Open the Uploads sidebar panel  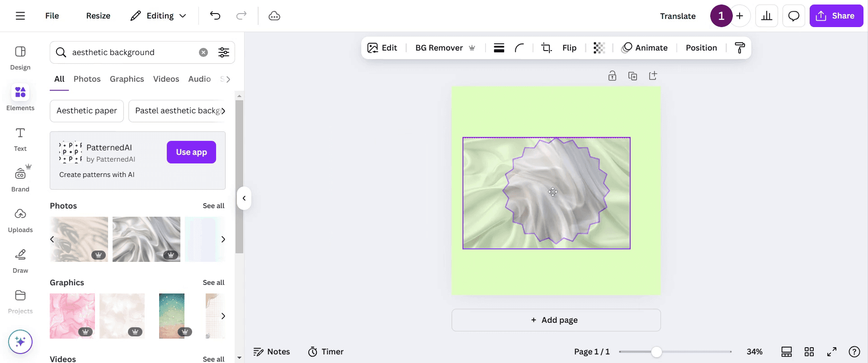point(20,220)
